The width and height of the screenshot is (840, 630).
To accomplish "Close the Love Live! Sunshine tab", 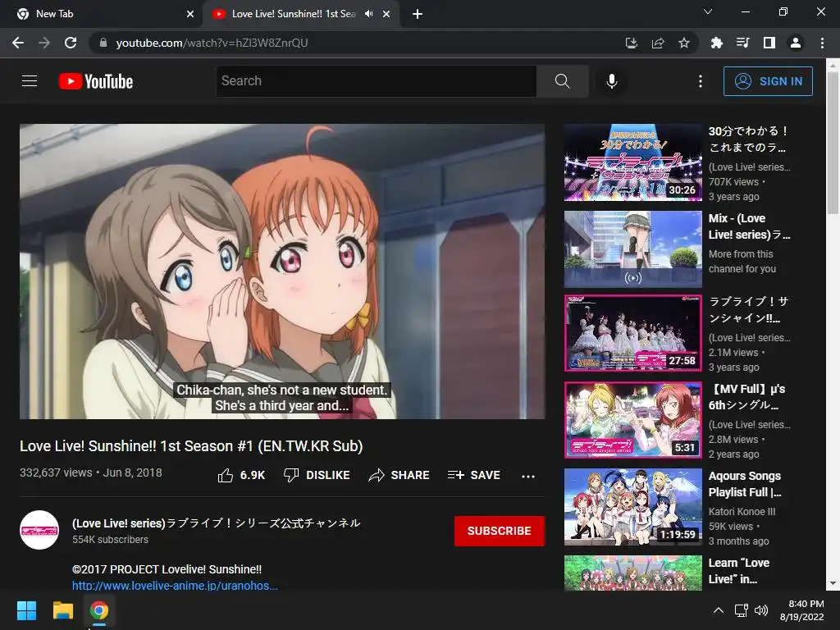I will pos(386,14).
